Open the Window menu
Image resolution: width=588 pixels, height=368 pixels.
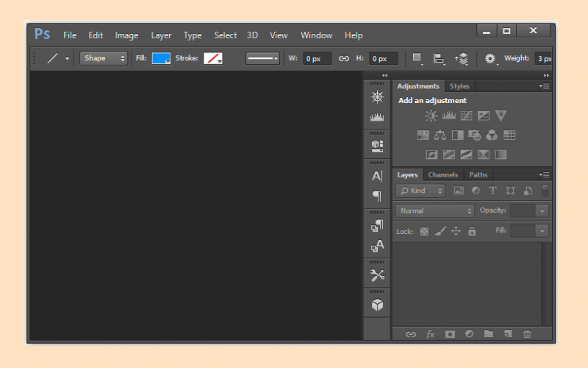click(x=317, y=35)
